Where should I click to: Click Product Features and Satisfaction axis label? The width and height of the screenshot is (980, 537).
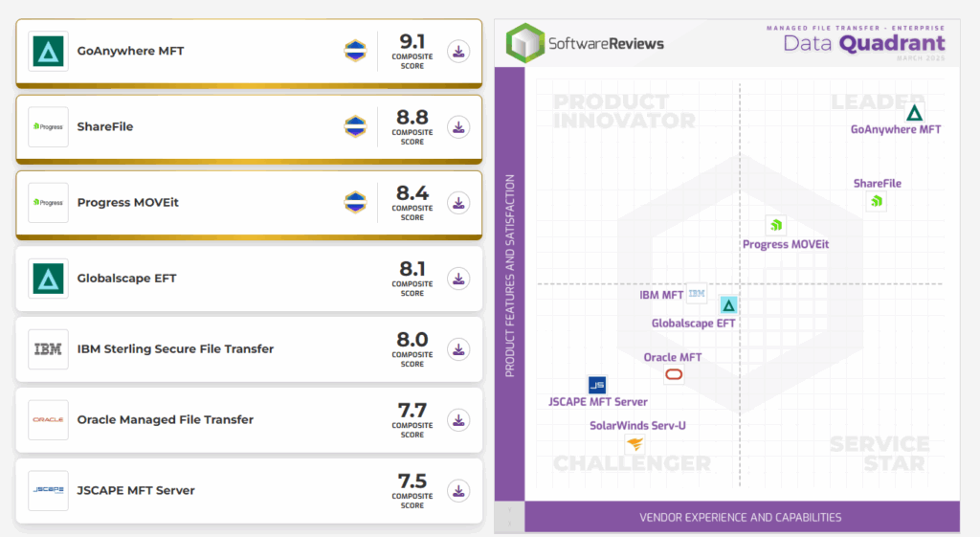pos(510,276)
